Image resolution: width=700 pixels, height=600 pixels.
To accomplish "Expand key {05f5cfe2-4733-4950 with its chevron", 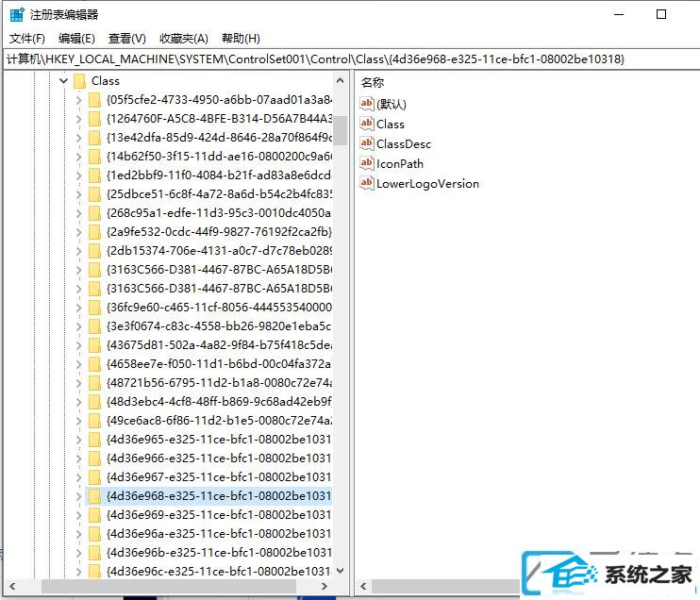I will 79,100.
